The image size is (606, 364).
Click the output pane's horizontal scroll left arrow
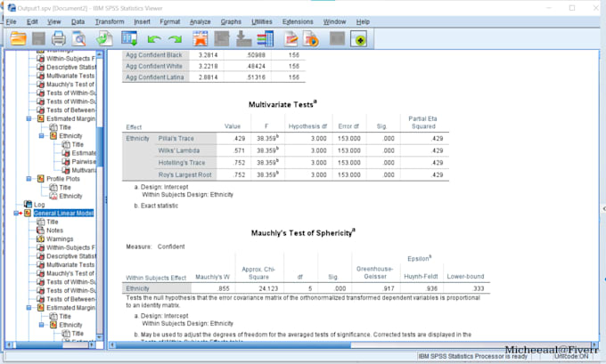pyautogui.click(x=112, y=344)
